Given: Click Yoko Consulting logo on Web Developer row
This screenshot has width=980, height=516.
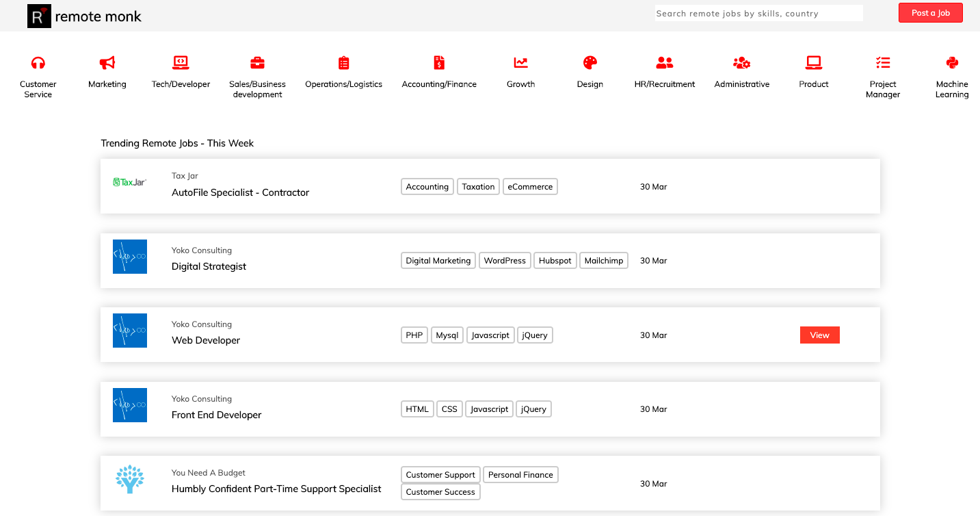Looking at the screenshot, I should [x=130, y=331].
